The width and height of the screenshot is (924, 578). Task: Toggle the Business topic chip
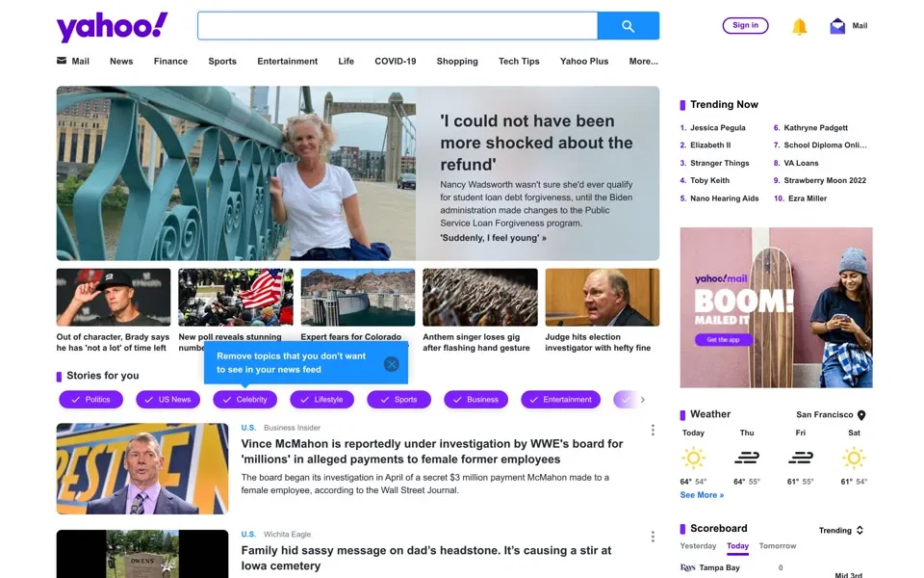(476, 399)
